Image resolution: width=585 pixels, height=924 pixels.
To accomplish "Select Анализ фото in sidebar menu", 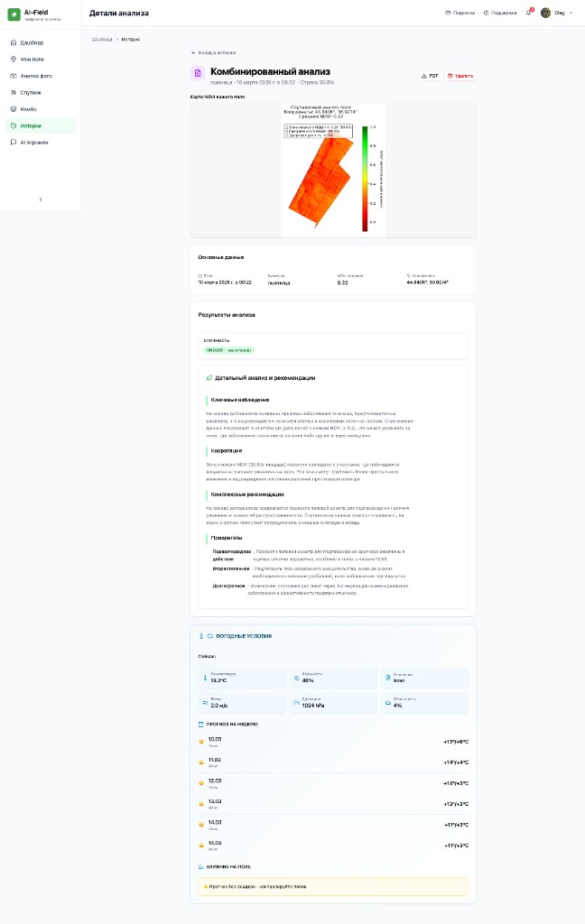I will point(36,76).
